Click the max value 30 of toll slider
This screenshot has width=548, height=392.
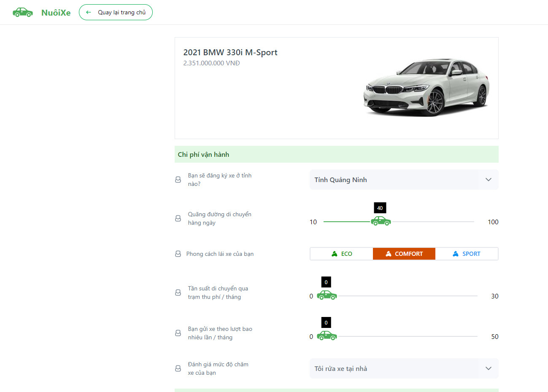(495, 296)
